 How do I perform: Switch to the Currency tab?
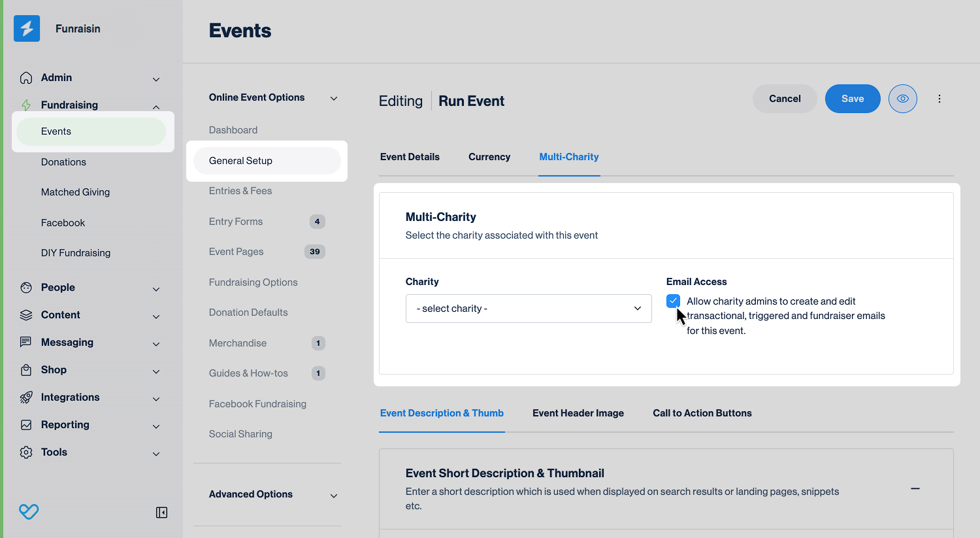tap(489, 157)
